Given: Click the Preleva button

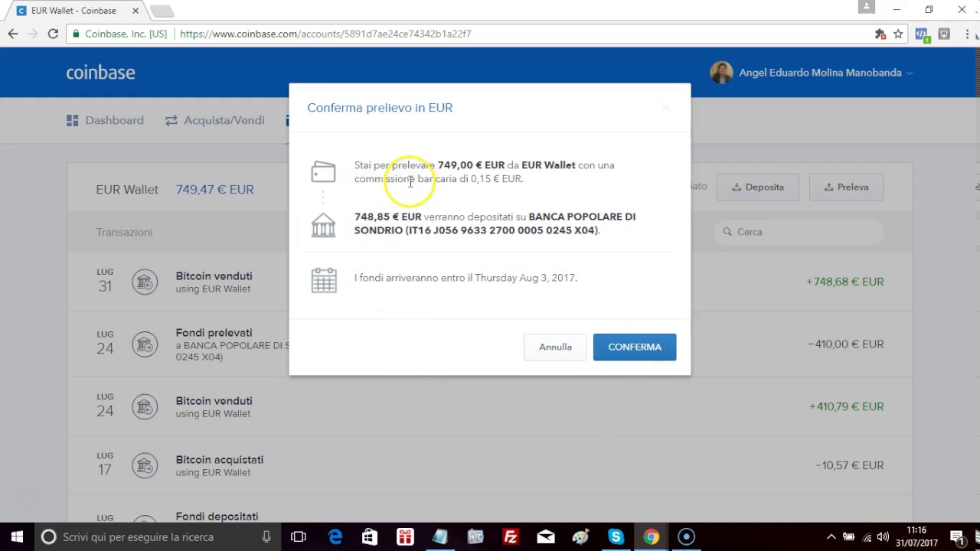Looking at the screenshot, I should click(x=846, y=187).
